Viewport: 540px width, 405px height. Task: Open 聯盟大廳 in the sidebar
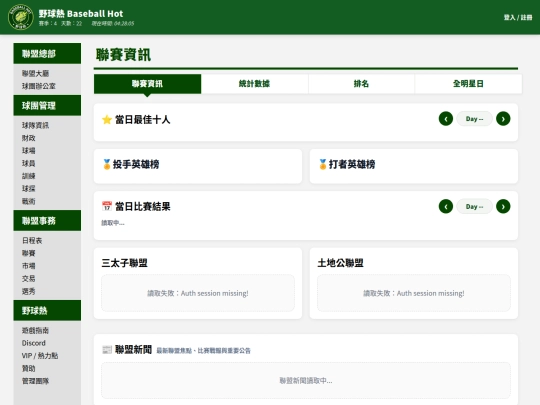tap(35, 73)
